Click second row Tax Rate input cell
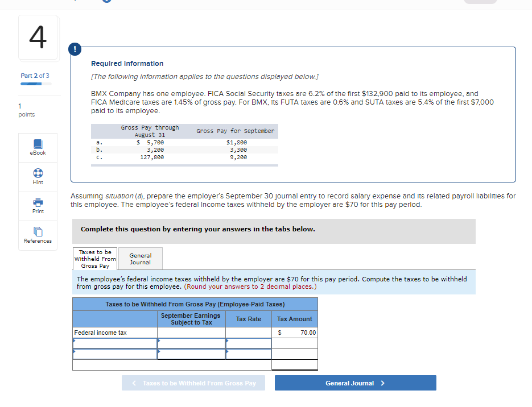532x407 pixels. [249, 343]
